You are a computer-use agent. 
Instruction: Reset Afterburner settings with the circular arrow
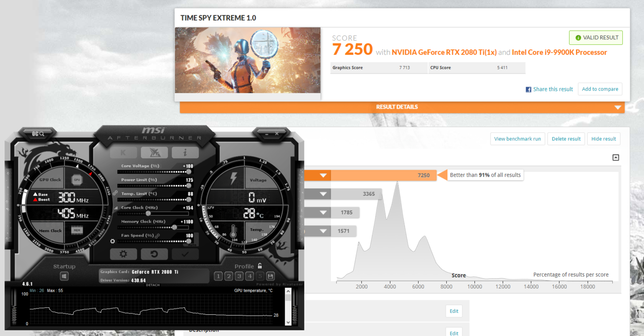point(154,254)
